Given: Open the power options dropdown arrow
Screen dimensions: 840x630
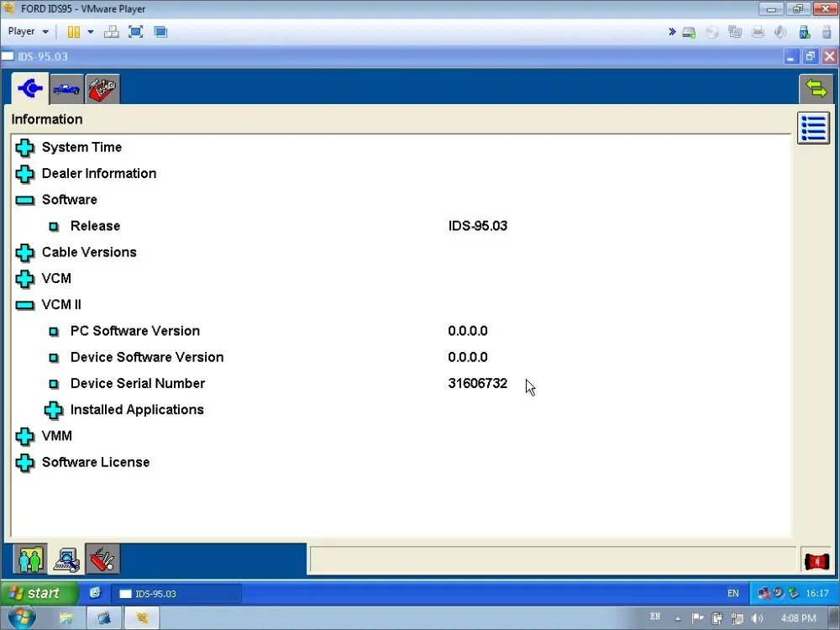Looking at the screenshot, I should pos(91,32).
